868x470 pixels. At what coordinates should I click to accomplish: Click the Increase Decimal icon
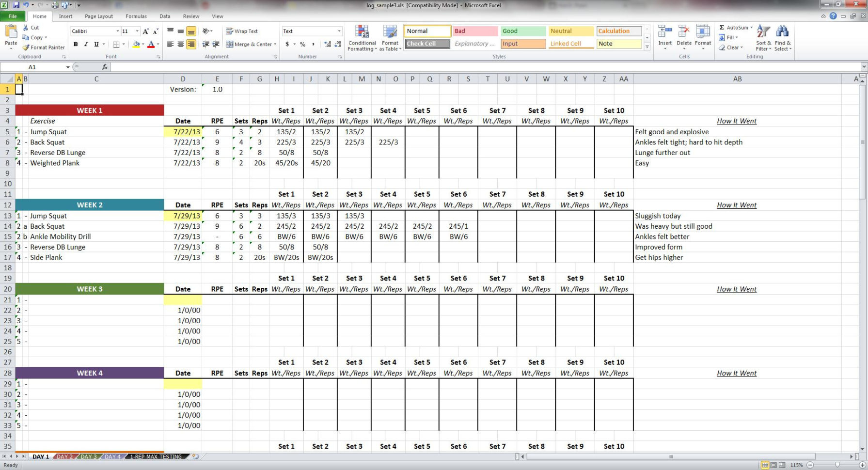tap(328, 44)
